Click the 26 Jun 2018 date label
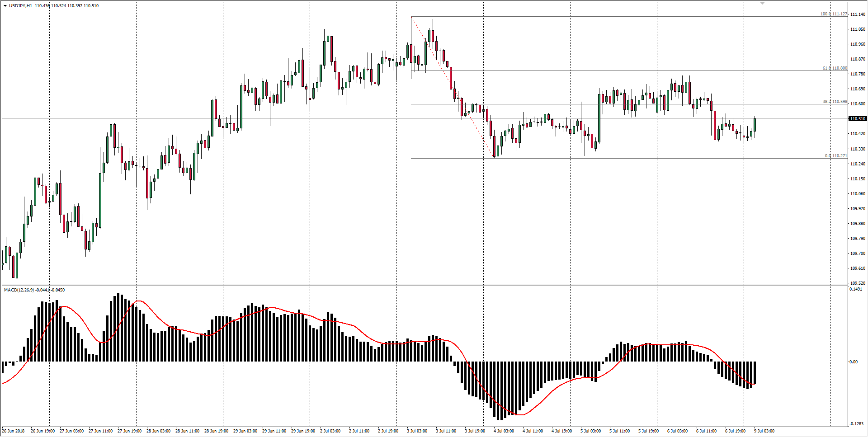868x437 pixels. tap(14, 431)
